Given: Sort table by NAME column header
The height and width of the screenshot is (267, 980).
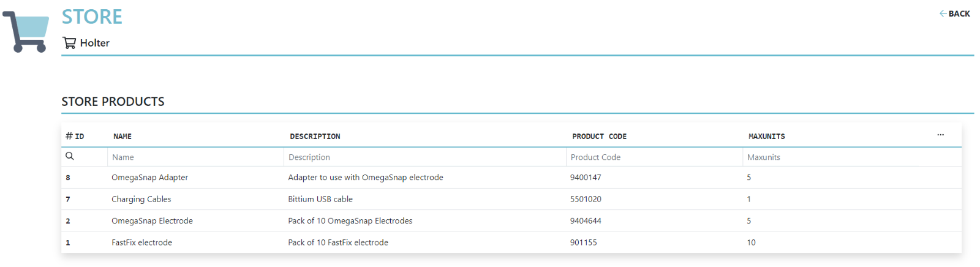Looking at the screenshot, I should (x=123, y=137).
